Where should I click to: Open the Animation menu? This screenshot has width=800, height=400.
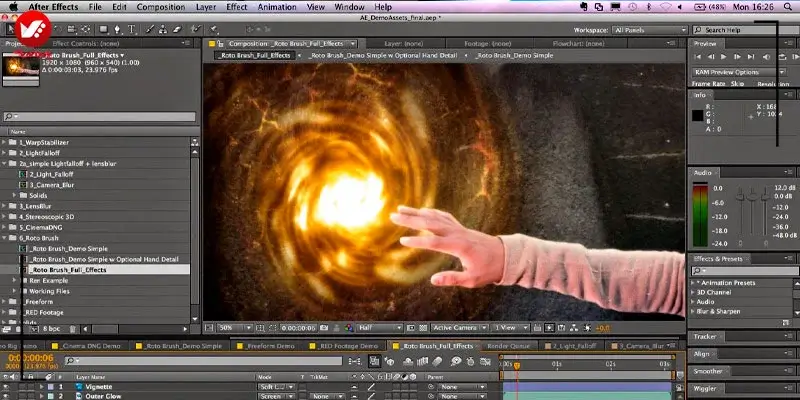tap(277, 7)
